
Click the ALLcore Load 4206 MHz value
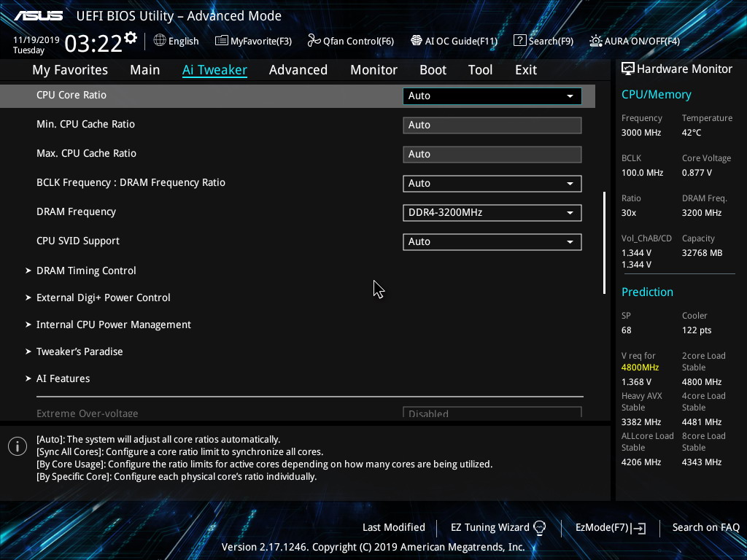(x=640, y=462)
